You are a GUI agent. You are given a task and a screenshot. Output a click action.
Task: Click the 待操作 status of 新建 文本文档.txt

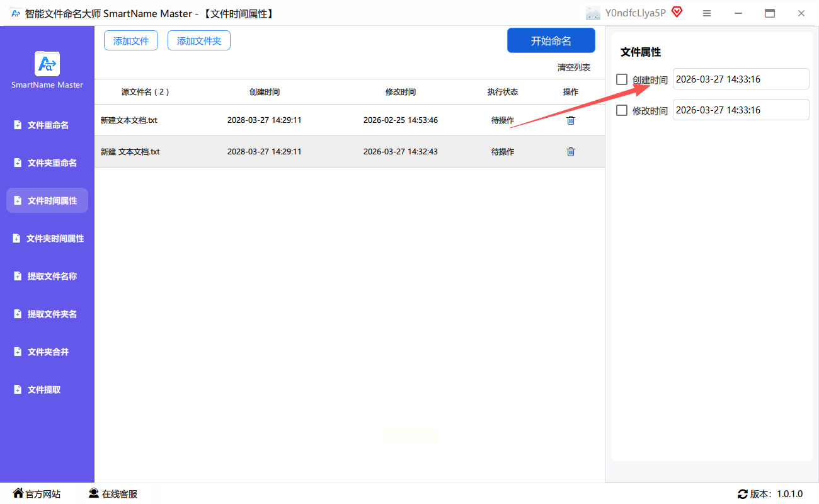coord(503,152)
